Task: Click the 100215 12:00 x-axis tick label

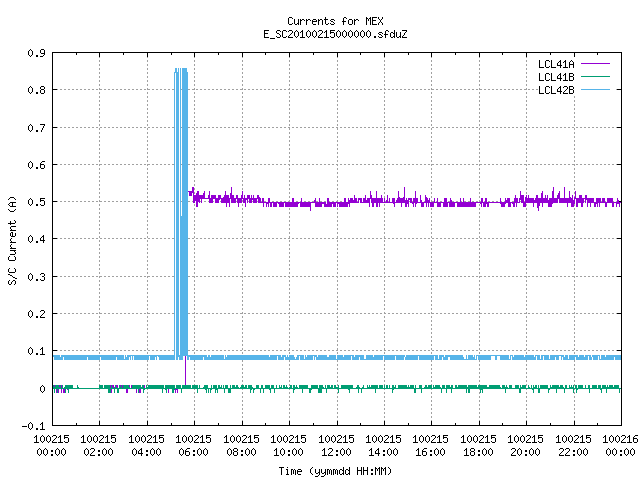Action: [x=336, y=446]
